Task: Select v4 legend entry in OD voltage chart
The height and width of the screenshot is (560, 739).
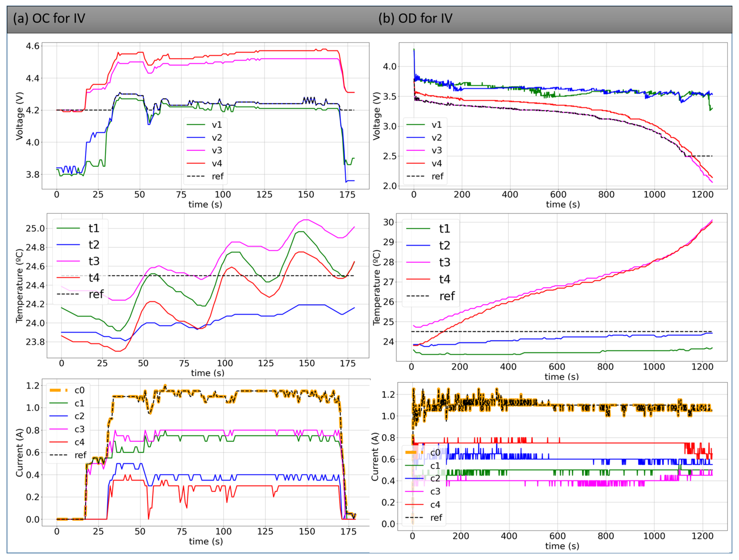Action: [424, 163]
